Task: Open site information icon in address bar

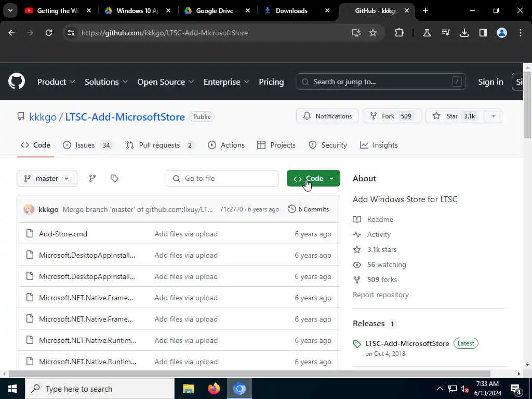Action: (71, 33)
